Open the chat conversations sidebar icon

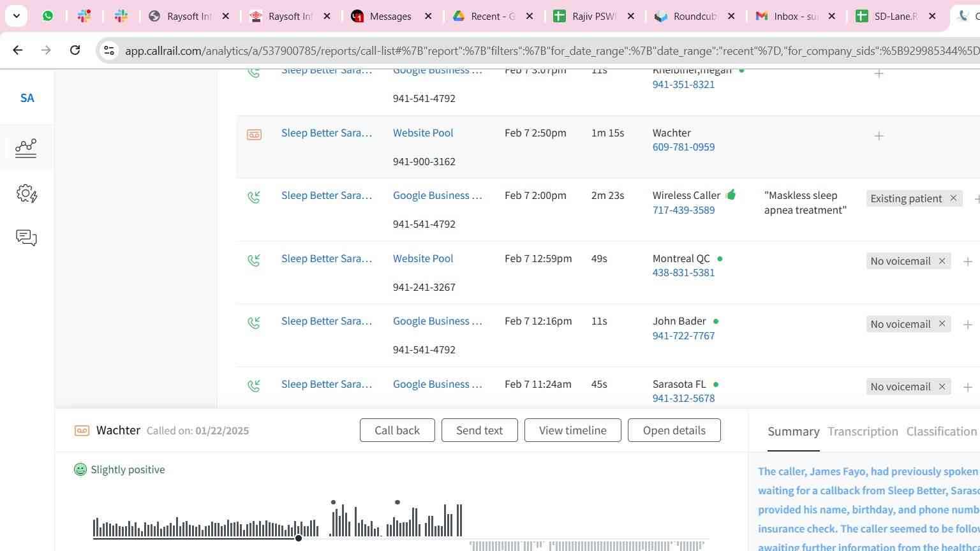[x=26, y=238]
